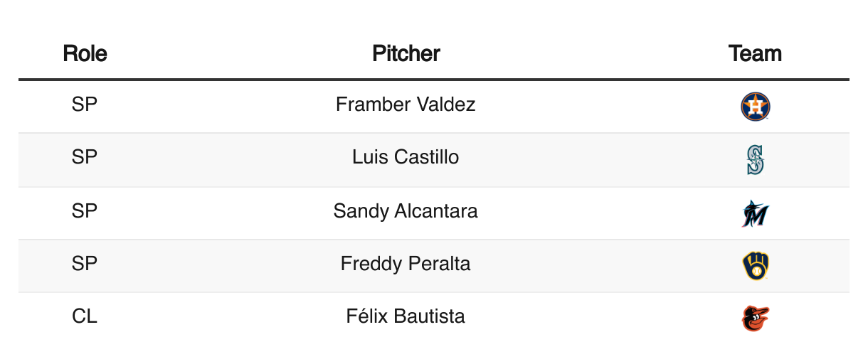The width and height of the screenshot is (868, 364).
Task: Click the Seattle Mariners team logo
Action: coord(755,160)
